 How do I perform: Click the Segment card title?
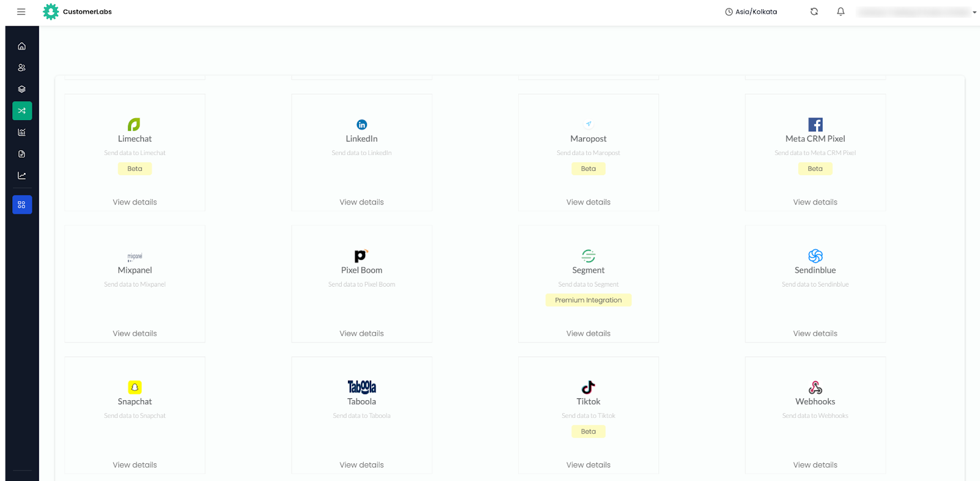pyautogui.click(x=589, y=270)
